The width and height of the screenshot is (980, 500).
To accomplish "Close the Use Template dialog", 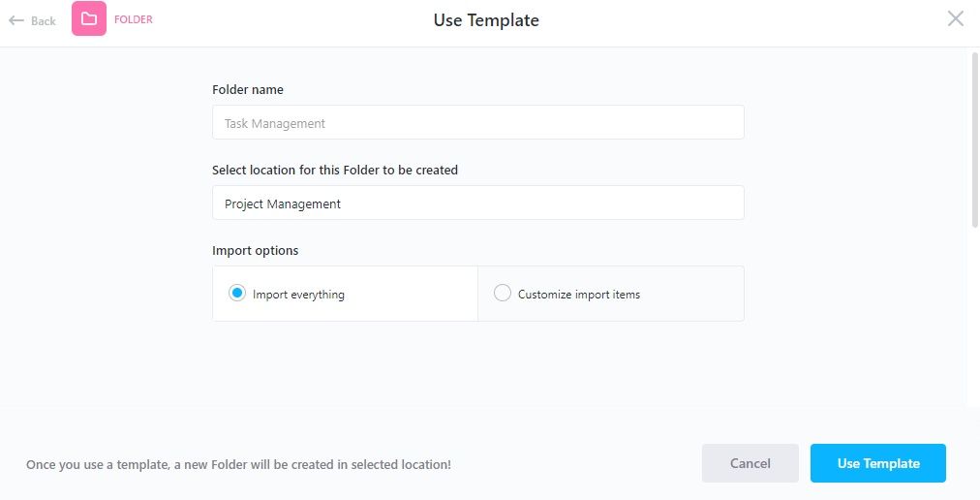I will [x=956, y=18].
